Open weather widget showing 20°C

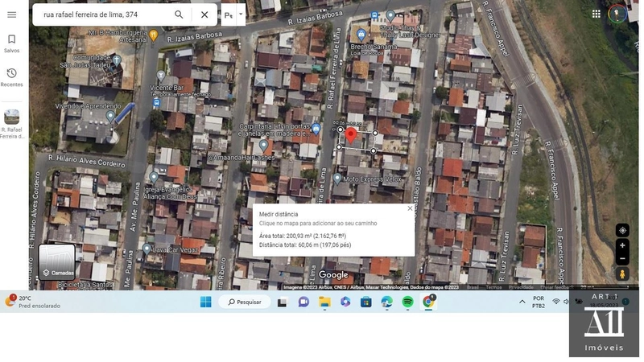33,302
